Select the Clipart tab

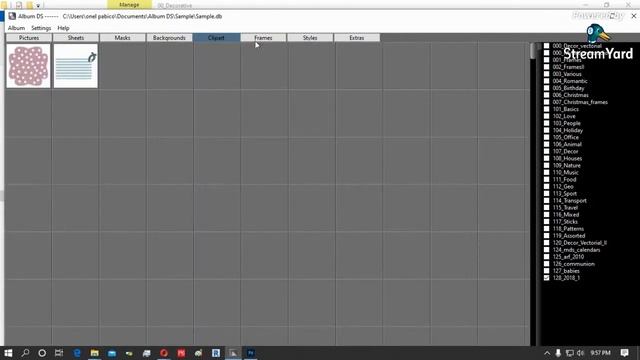tap(216, 38)
